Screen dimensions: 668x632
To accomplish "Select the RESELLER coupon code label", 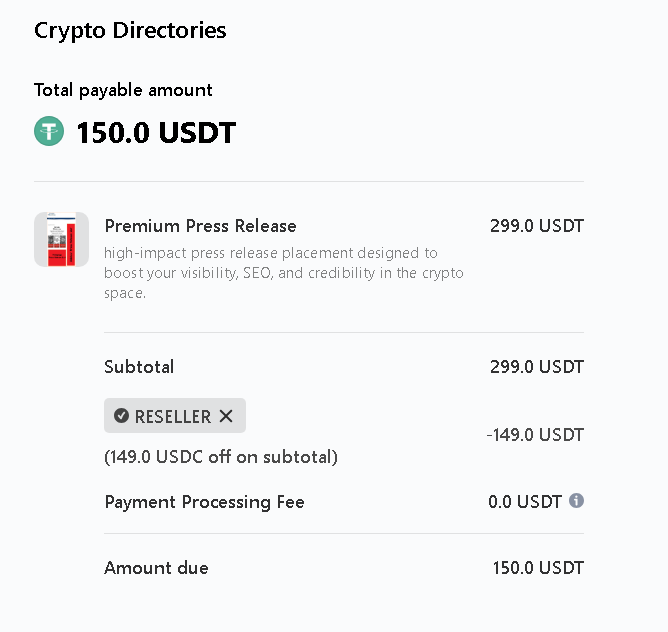I will [173, 416].
